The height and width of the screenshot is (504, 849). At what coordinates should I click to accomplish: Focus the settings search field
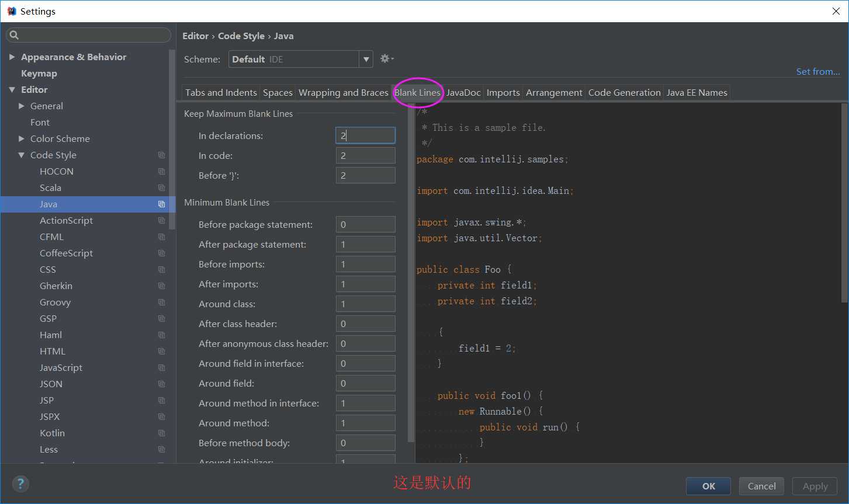pos(88,35)
